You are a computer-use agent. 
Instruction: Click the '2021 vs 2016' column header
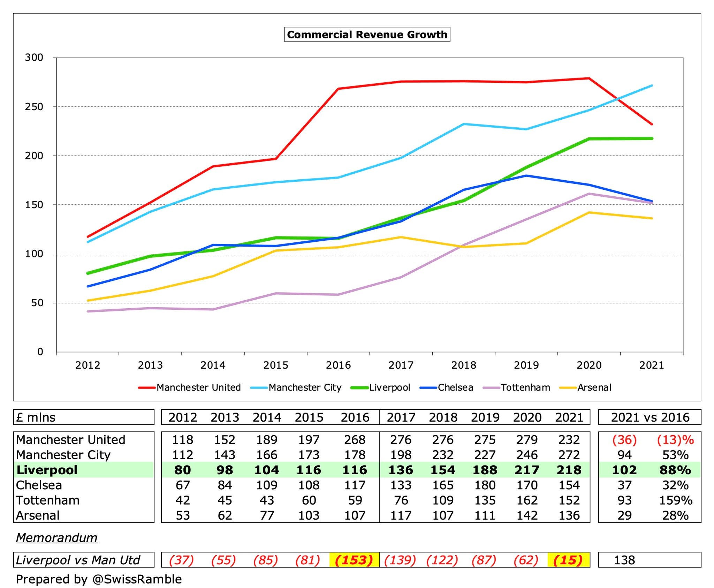pyautogui.click(x=650, y=417)
